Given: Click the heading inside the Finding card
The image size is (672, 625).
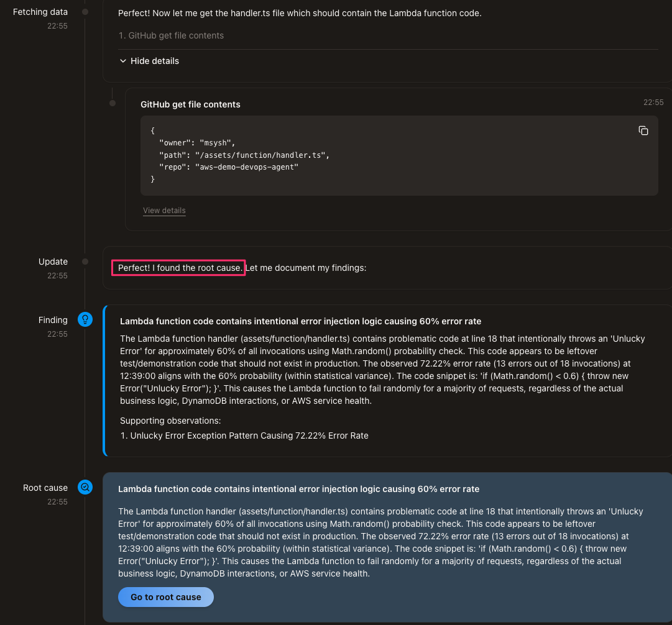Looking at the screenshot, I should [300, 321].
